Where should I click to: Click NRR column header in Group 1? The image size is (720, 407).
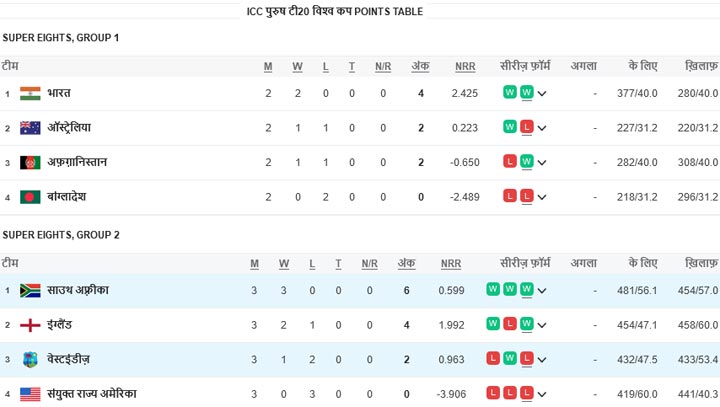[465, 67]
